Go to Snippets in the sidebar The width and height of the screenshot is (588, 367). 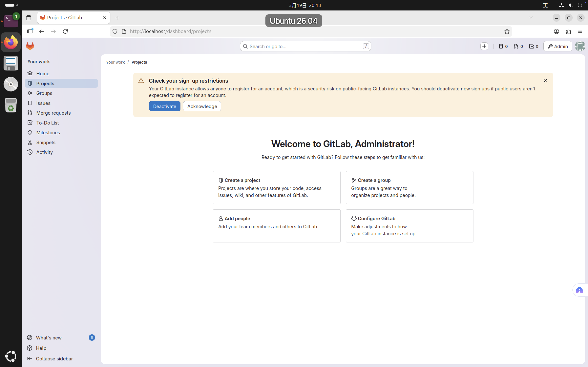(x=46, y=143)
